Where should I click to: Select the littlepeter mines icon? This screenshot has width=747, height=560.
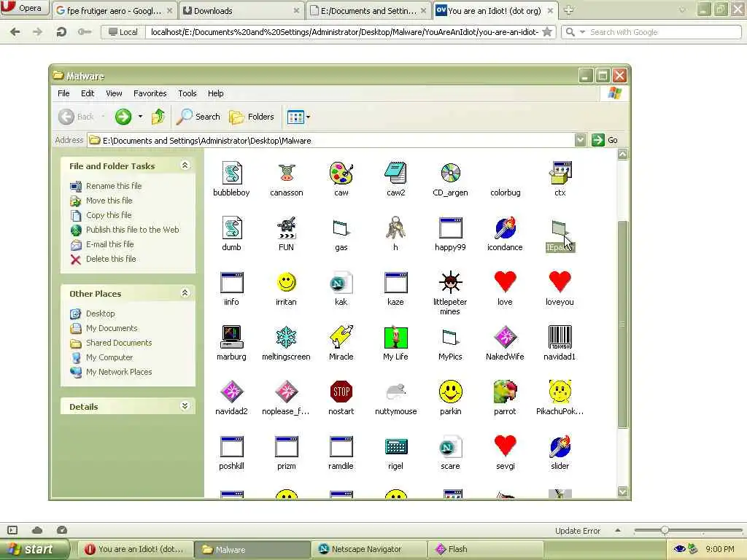[450, 283]
